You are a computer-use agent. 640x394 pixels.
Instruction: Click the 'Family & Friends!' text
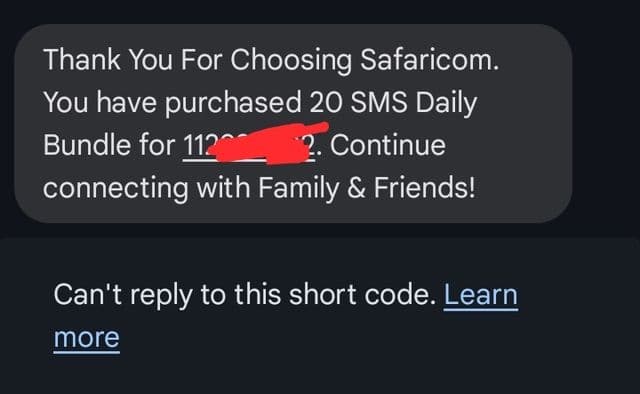click(367, 187)
